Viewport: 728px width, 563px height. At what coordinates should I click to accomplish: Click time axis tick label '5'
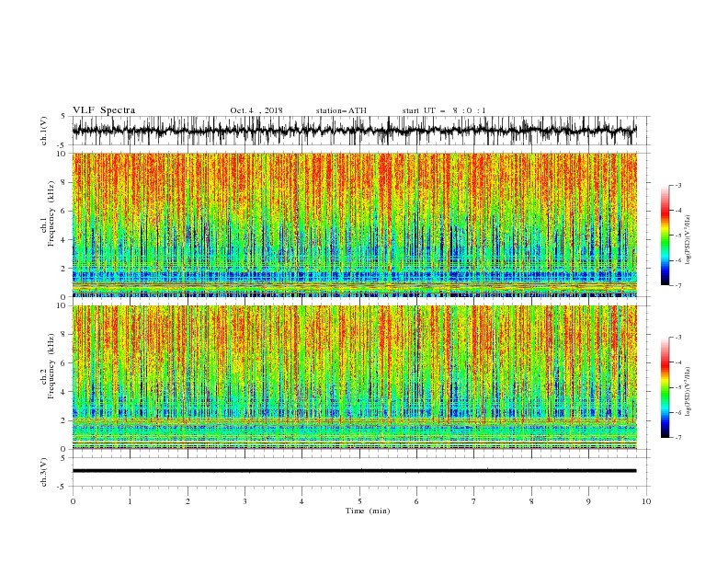tap(359, 501)
